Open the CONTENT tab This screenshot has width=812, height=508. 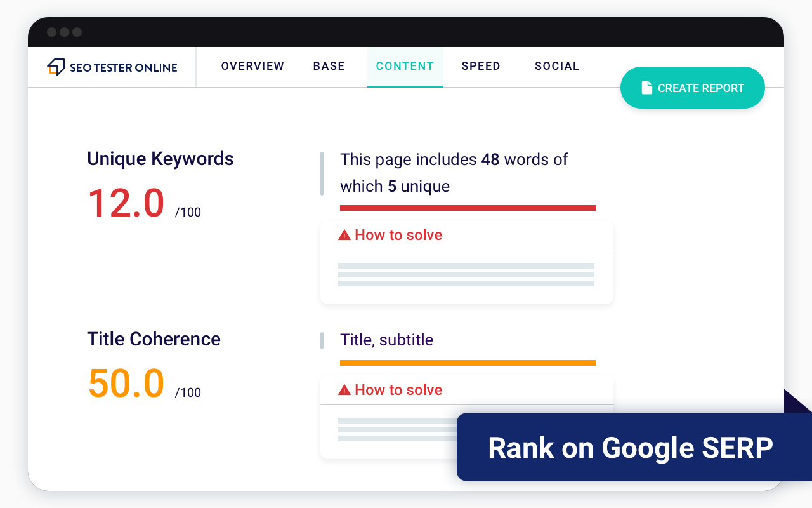pos(405,66)
